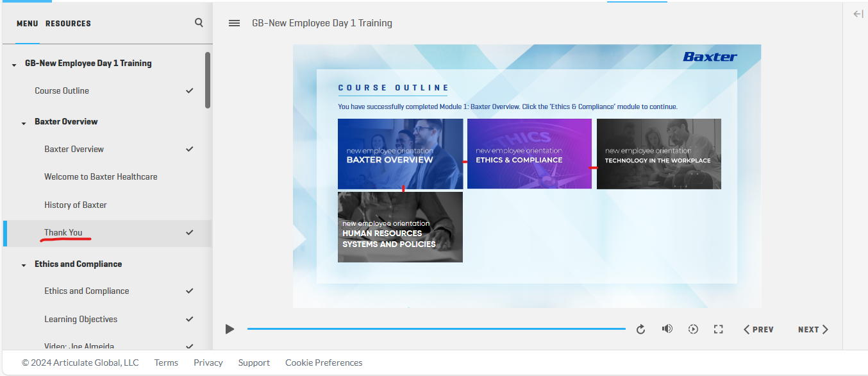
Task: Click the Thank You completion checkmark
Action: (189, 232)
